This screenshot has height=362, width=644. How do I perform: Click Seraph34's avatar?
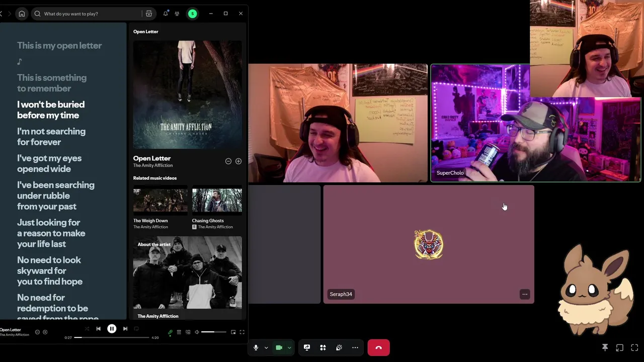[429, 245]
